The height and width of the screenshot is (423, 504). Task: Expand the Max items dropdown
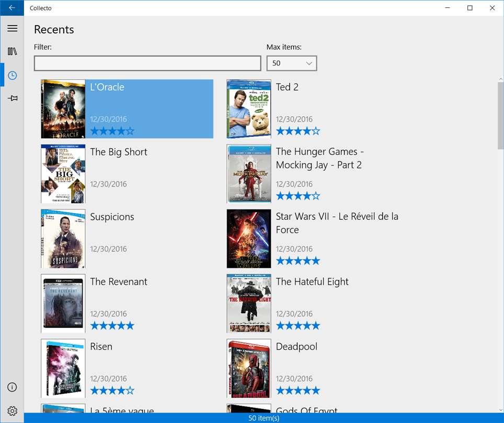click(292, 63)
